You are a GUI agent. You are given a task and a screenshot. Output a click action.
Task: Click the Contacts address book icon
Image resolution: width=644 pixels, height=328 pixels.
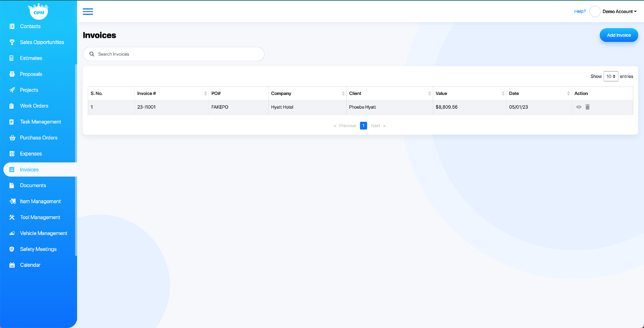12,26
